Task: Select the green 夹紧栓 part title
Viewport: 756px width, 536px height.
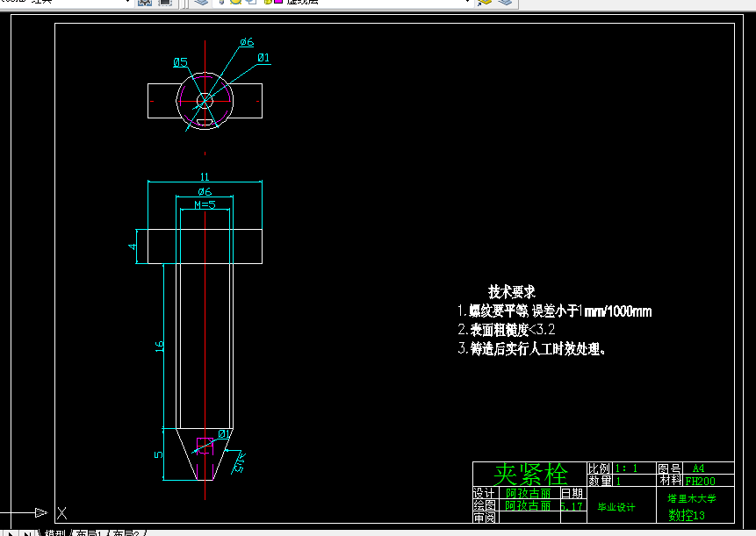Action: click(529, 475)
